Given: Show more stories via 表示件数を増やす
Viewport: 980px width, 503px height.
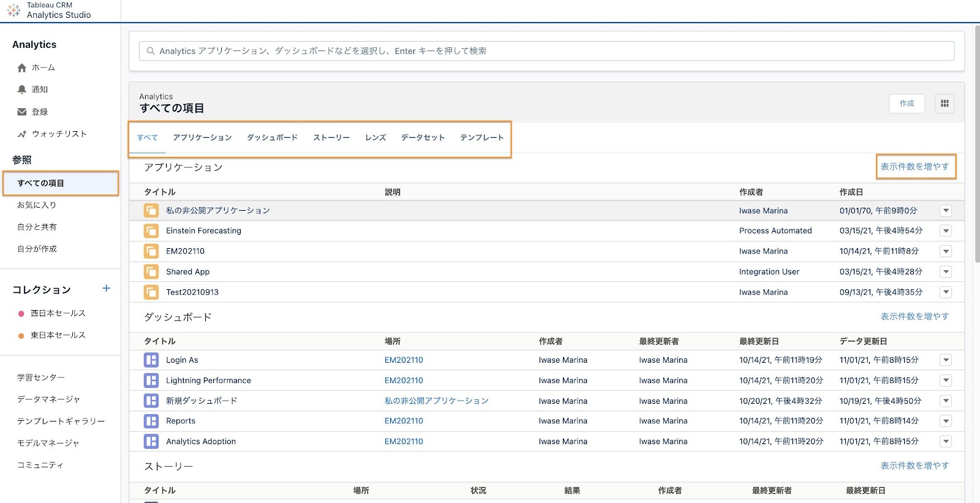Looking at the screenshot, I should click(914, 466).
